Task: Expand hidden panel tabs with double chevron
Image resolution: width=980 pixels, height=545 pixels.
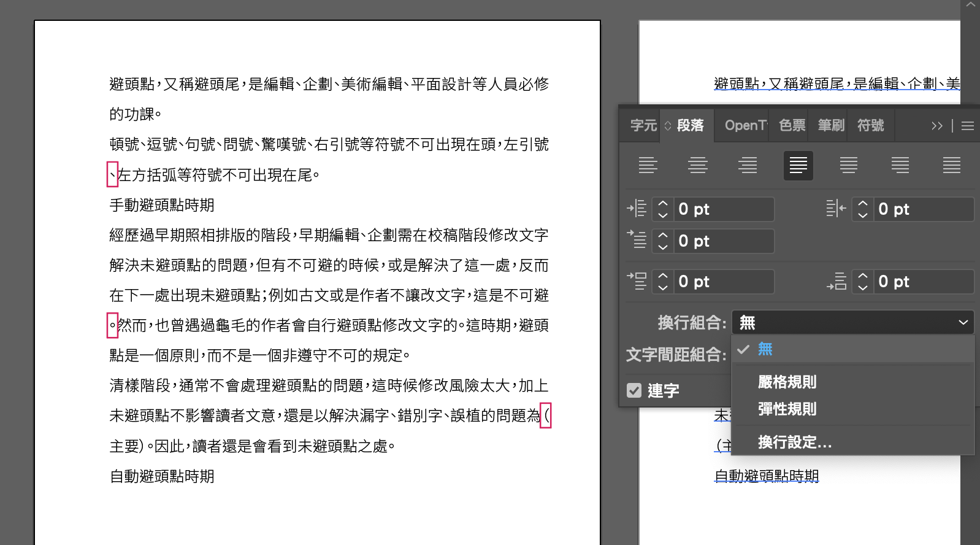Action: click(936, 126)
